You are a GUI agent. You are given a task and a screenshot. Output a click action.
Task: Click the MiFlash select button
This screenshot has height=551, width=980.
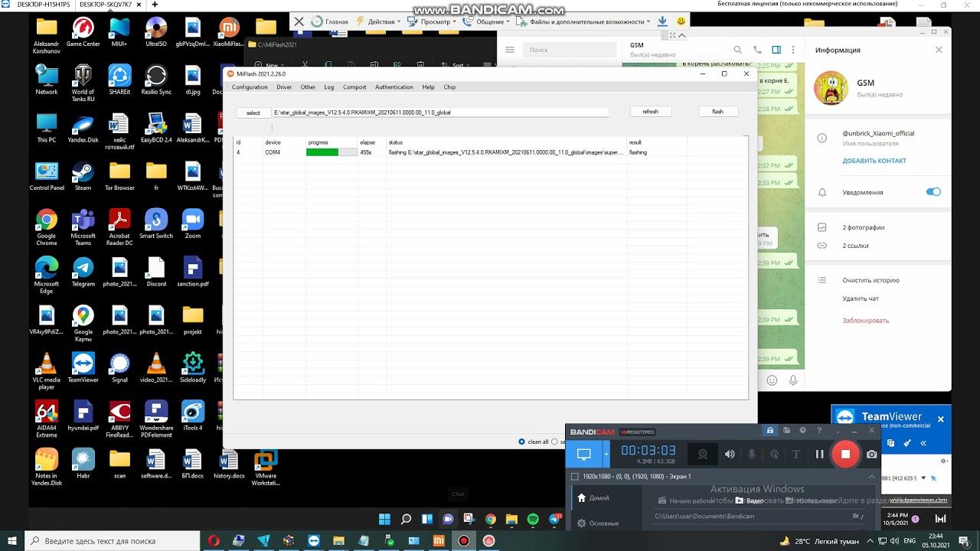click(x=253, y=112)
